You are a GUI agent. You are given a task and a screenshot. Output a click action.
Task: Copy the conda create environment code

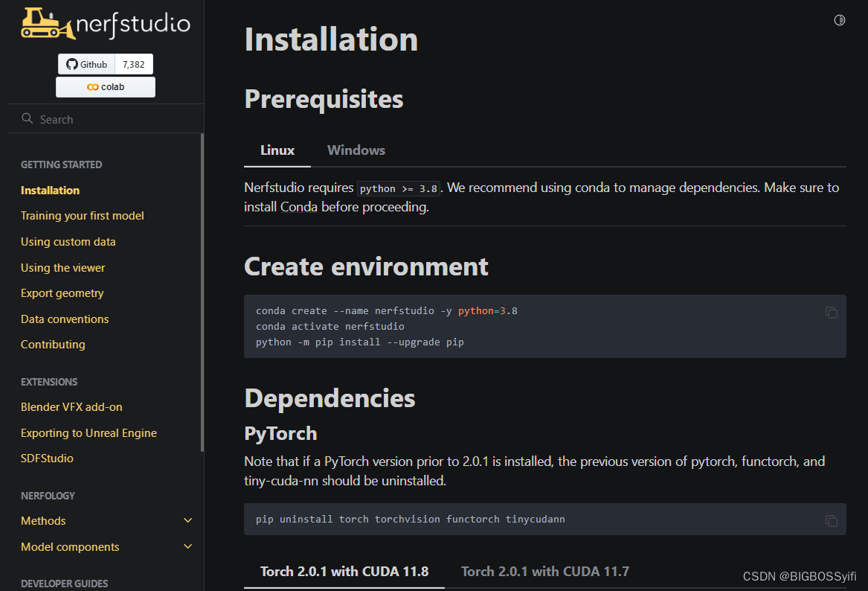tap(831, 313)
